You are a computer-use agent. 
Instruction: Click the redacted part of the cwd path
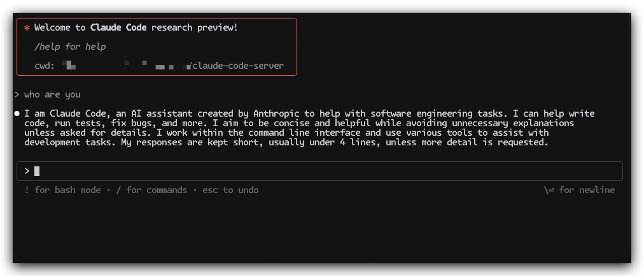pyautogui.click(x=127, y=66)
